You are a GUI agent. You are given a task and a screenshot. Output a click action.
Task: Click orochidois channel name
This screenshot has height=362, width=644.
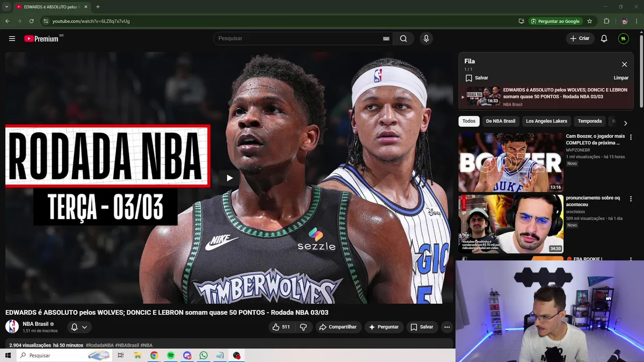(575, 212)
